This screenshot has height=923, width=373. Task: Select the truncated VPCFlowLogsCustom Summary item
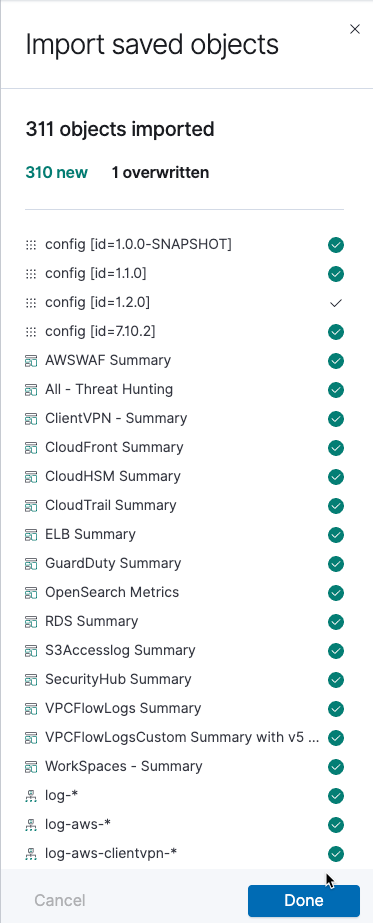[x=184, y=737]
